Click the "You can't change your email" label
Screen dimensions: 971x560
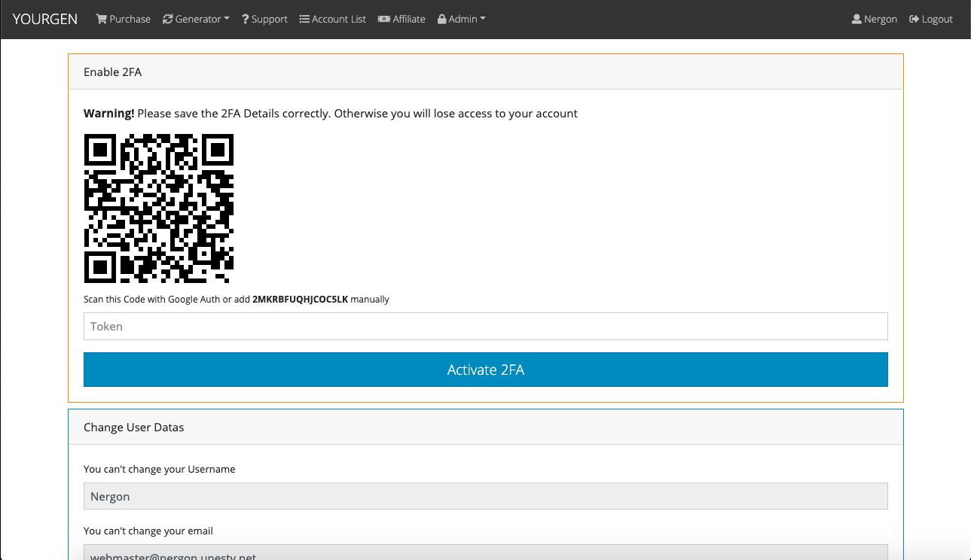(148, 531)
